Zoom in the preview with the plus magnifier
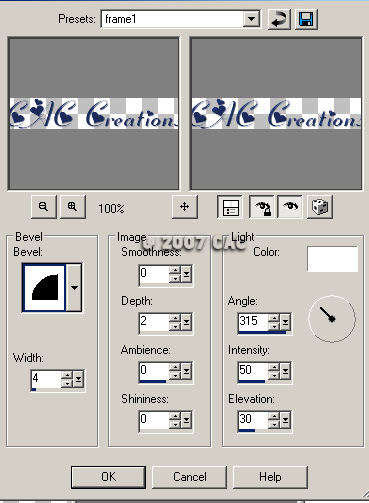This screenshot has width=369, height=503. (73, 207)
